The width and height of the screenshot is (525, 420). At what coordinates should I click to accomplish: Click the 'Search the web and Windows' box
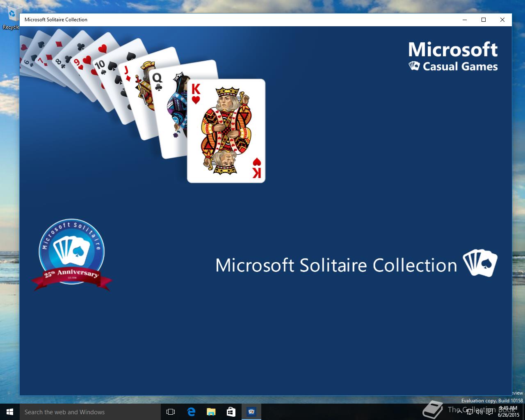pos(90,412)
